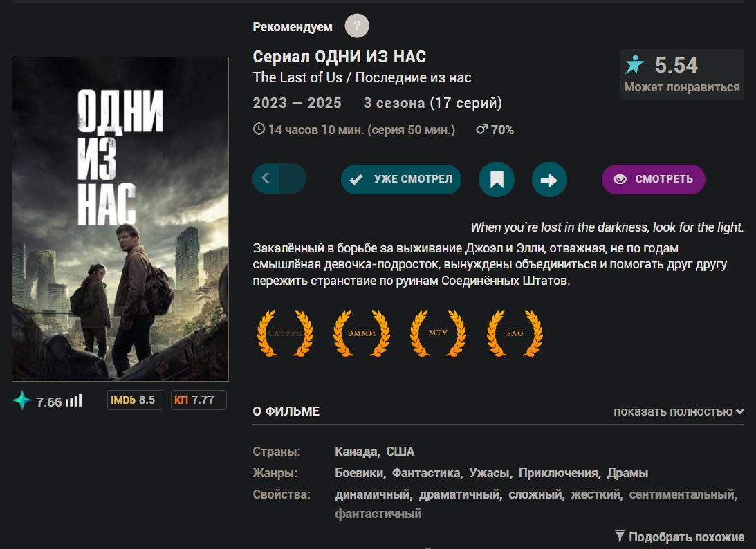The width and height of the screenshot is (756, 549).
Task: Click the country link США
Action: pos(400,452)
